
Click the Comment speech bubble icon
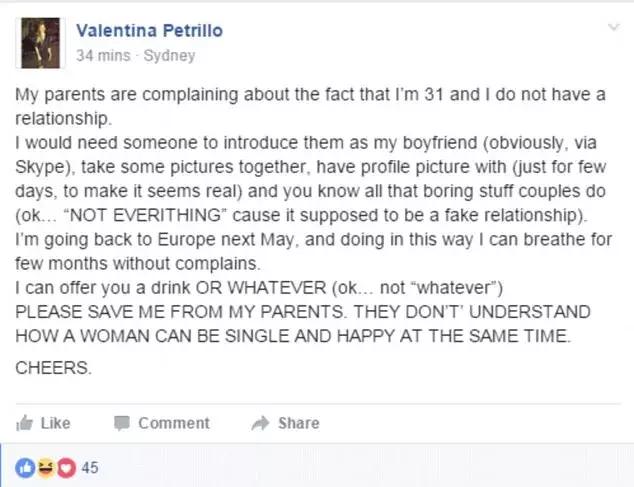click(122, 423)
